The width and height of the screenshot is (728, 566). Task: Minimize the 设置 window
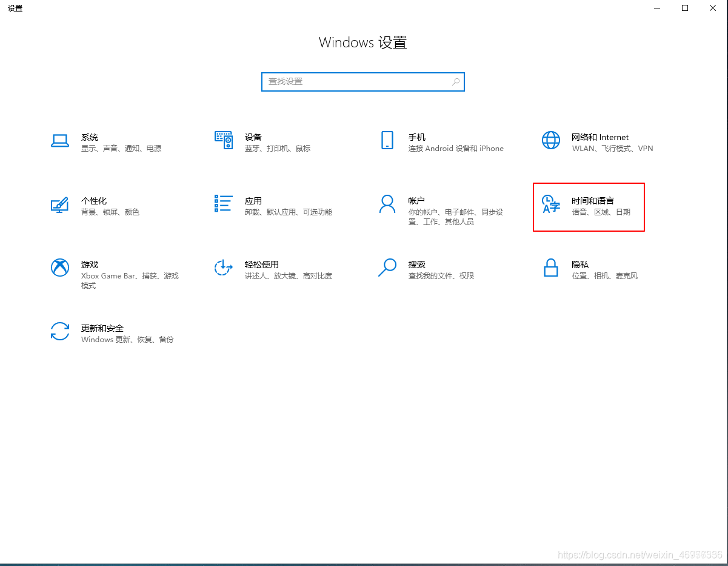coord(658,8)
